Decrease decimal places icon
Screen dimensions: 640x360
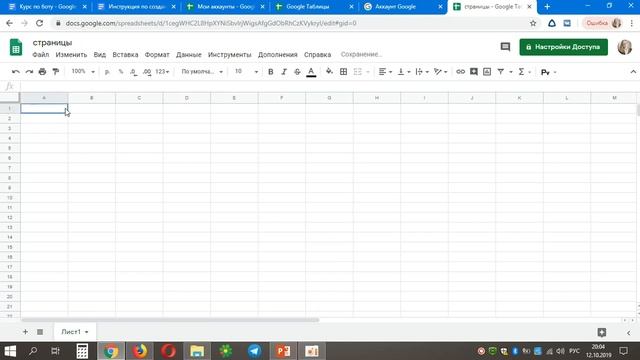coord(133,72)
